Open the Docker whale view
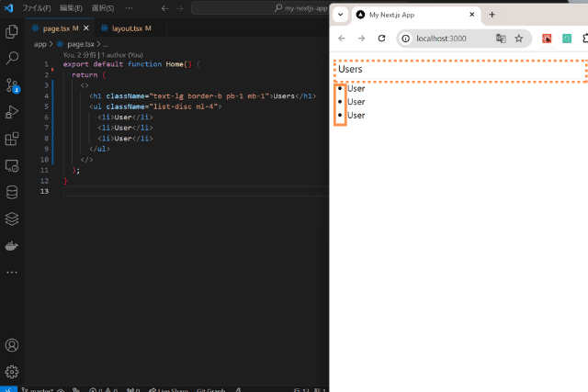 point(12,246)
